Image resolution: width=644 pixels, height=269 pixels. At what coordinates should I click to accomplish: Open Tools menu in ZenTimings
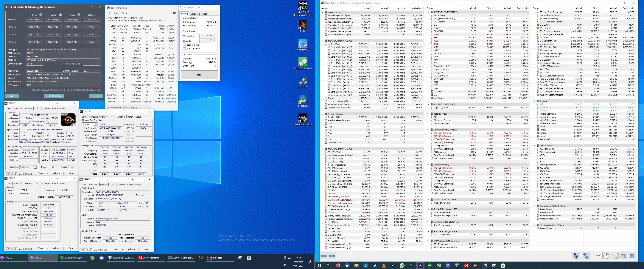116,13
